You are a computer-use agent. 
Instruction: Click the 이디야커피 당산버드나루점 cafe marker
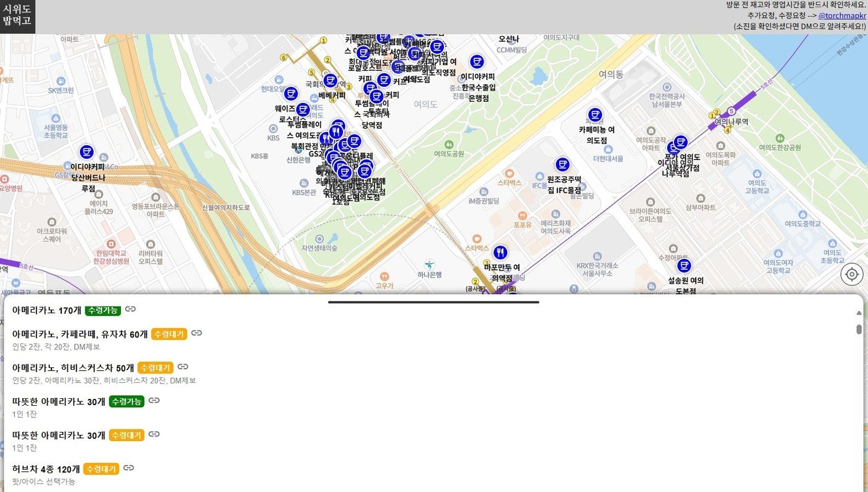coord(86,152)
